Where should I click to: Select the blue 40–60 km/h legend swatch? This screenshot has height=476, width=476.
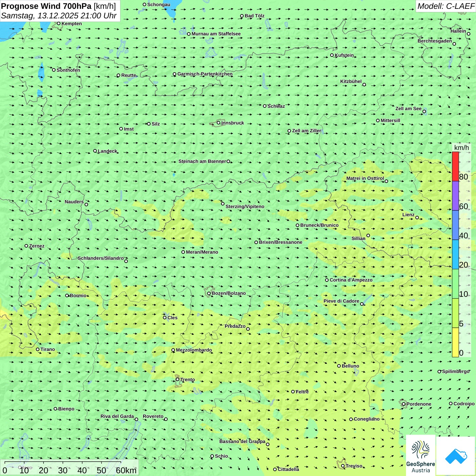click(x=455, y=225)
